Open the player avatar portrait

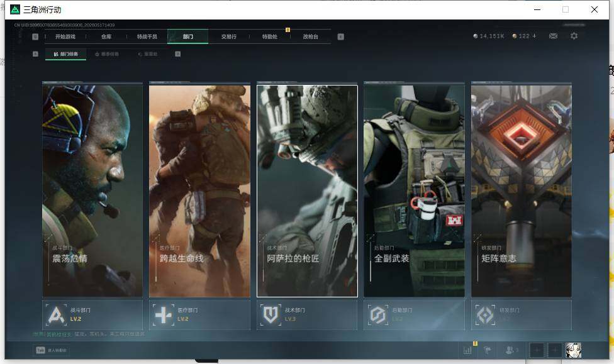573,350
